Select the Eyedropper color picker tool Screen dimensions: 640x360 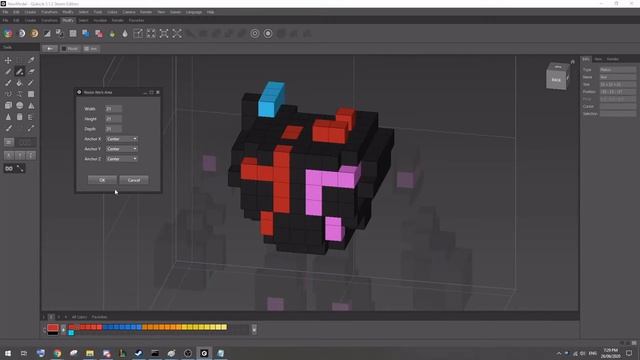point(31,60)
